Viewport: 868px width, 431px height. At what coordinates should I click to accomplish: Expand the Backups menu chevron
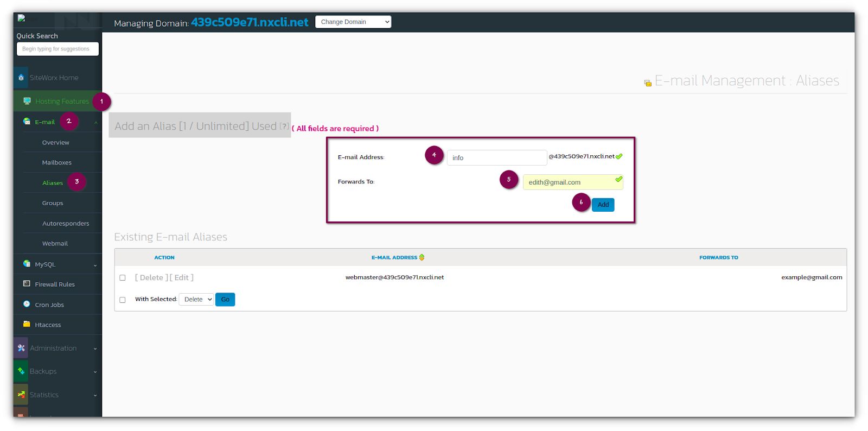[95, 372]
